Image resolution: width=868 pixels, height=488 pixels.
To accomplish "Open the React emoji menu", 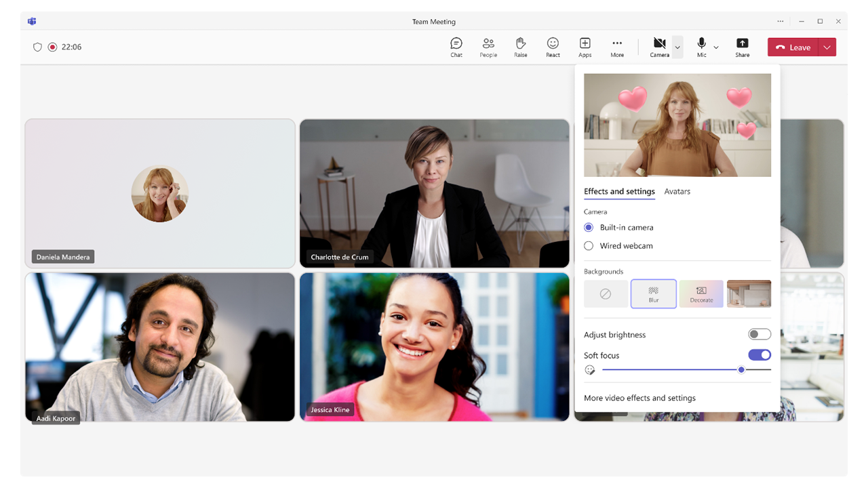I will (553, 47).
